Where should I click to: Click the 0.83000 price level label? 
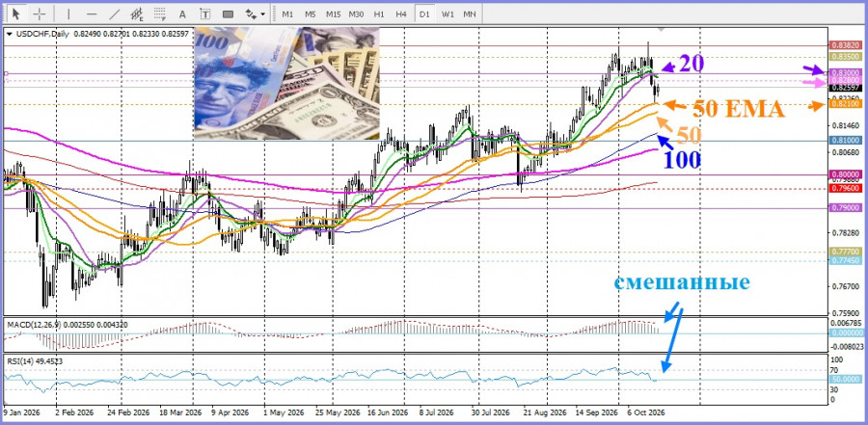(x=844, y=72)
